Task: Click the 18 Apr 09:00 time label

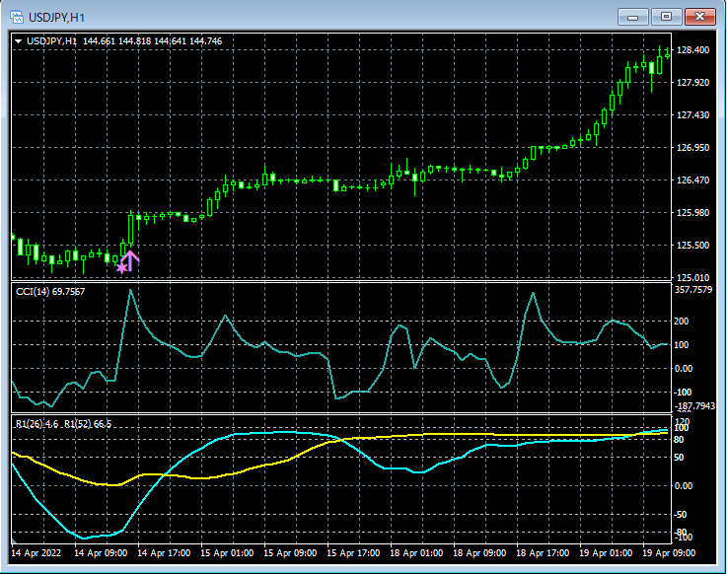Action: [479, 553]
